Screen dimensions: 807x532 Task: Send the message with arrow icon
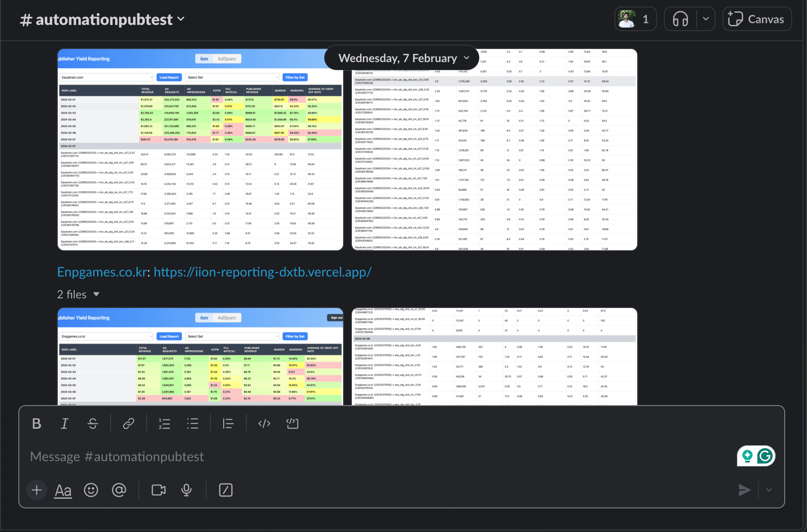click(x=744, y=490)
